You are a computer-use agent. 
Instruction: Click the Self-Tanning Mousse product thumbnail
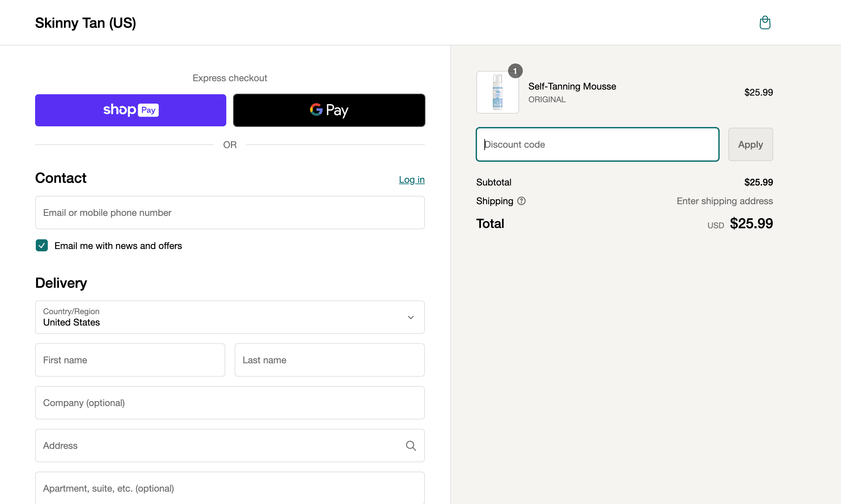click(x=497, y=92)
